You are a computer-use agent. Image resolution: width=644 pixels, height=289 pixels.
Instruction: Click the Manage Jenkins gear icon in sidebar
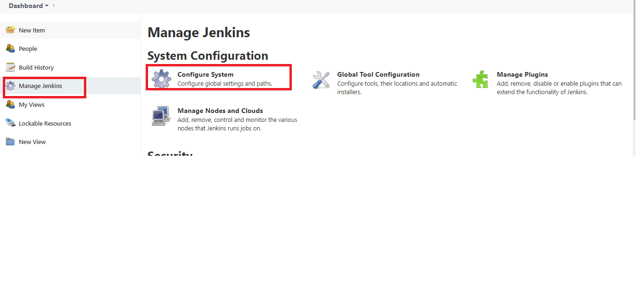click(x=10, y=86)
